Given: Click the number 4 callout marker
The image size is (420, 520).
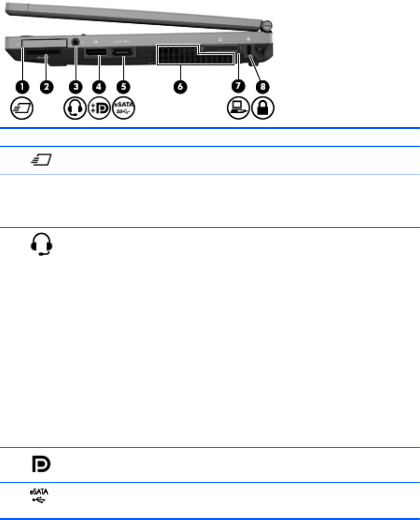Looking at the screenshot, I should click(x=99, y=87).
